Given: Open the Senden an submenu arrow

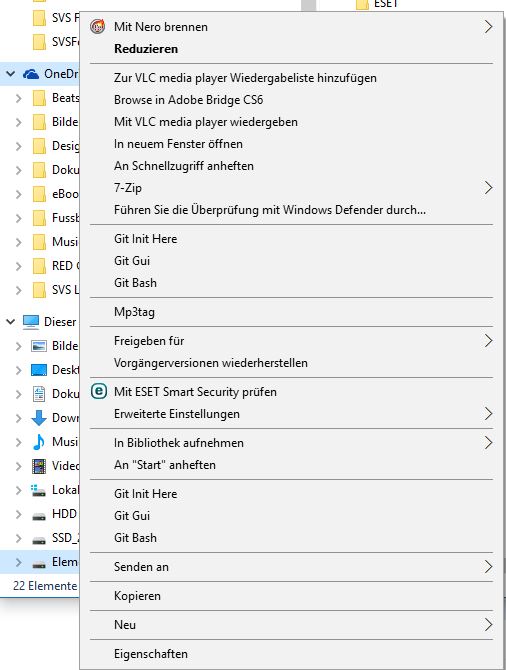Looking at the screenshot, I should point(488,567).
